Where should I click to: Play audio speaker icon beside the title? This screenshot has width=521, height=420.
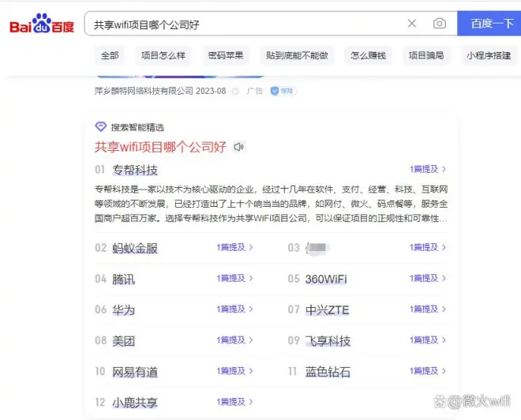click(239, 147)
